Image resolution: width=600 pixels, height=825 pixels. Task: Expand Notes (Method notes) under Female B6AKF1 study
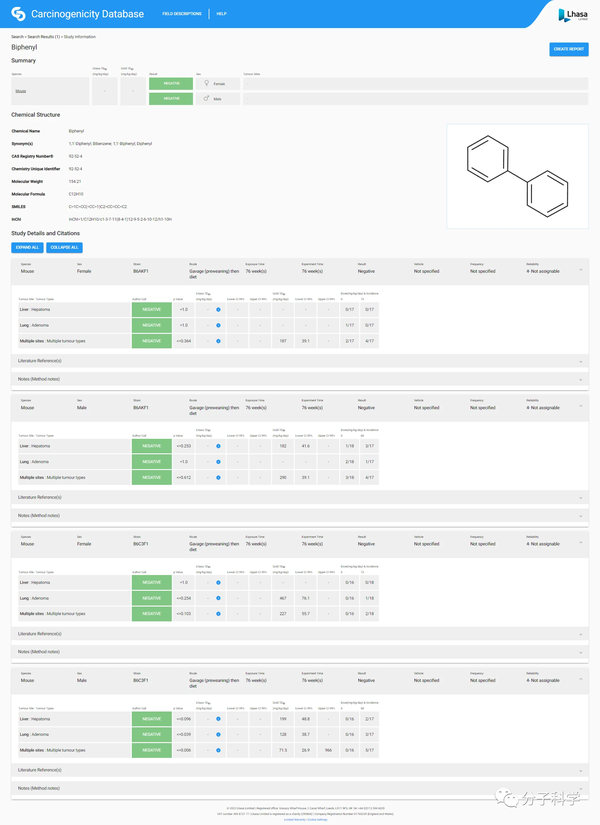coord(300,379)
